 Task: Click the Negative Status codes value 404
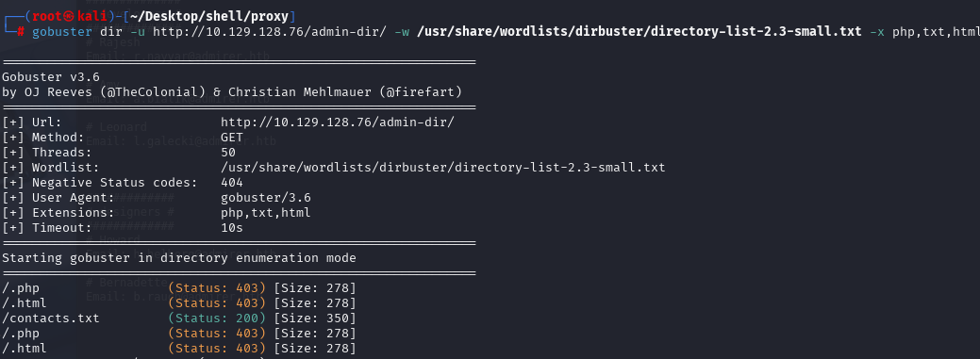point(232,182)
